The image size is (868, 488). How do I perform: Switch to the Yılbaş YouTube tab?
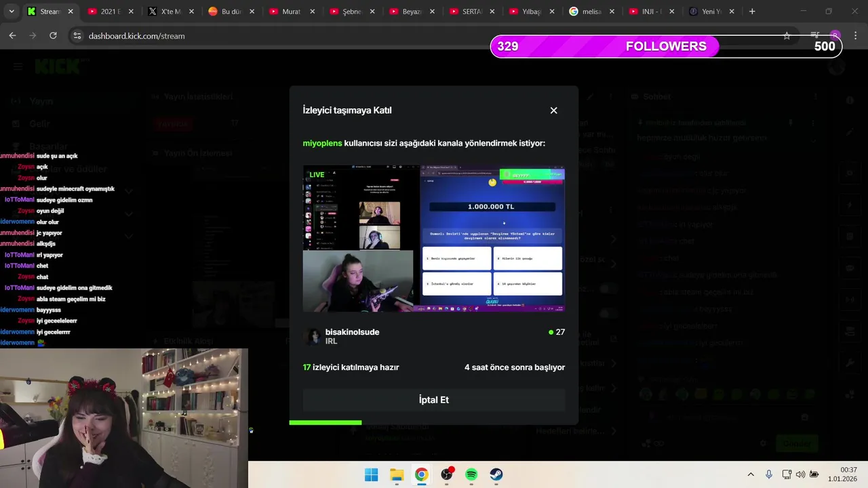(532, 12)
